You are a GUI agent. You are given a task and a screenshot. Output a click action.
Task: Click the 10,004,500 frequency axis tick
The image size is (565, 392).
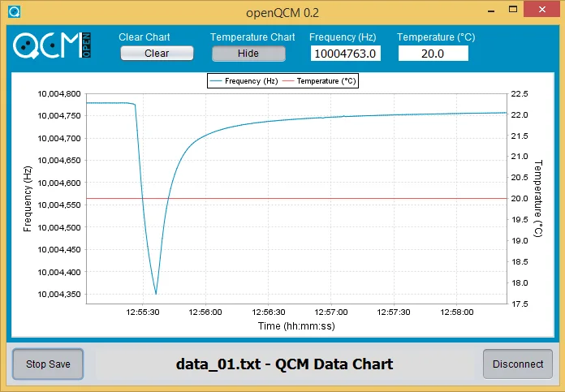coord(59,228)
